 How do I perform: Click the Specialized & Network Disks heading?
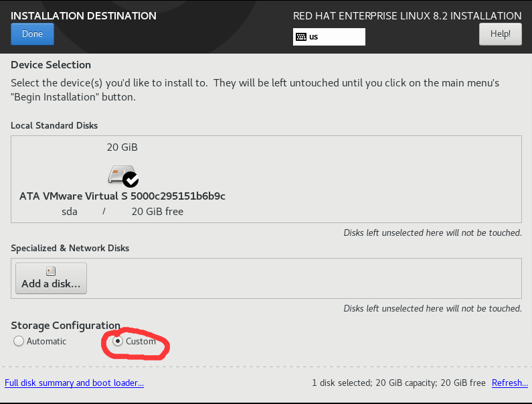click(x=70, y=249)
